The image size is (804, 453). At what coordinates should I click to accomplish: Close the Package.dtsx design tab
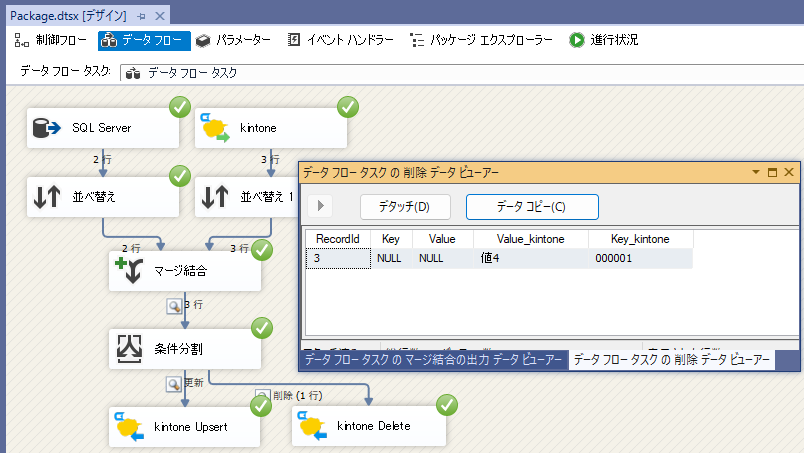pyautogui.click(x=160, y=16)
